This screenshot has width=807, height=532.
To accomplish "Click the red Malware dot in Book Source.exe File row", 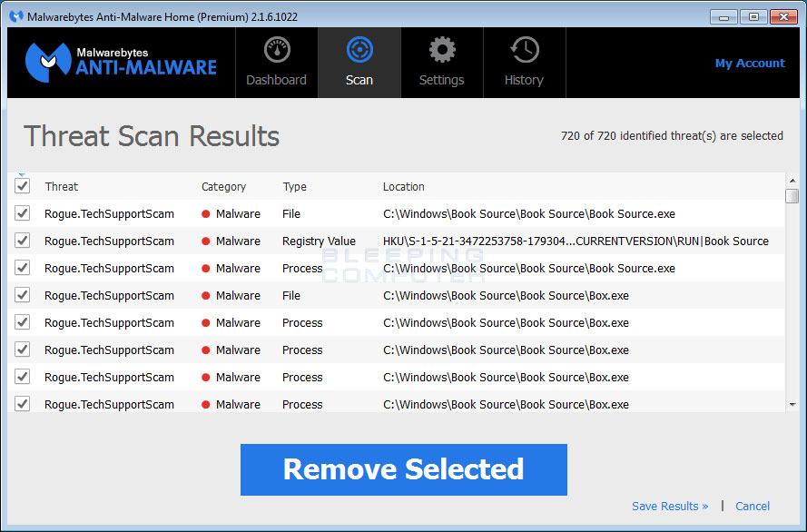I will pos(206,213).
